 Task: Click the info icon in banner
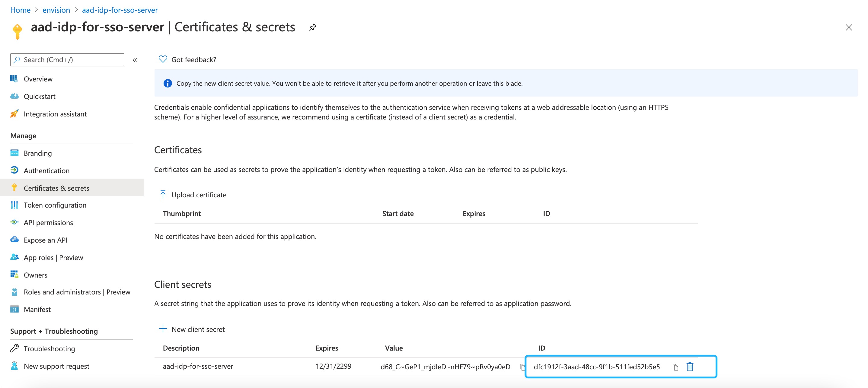pyautogui.click(x=168, y=83)
